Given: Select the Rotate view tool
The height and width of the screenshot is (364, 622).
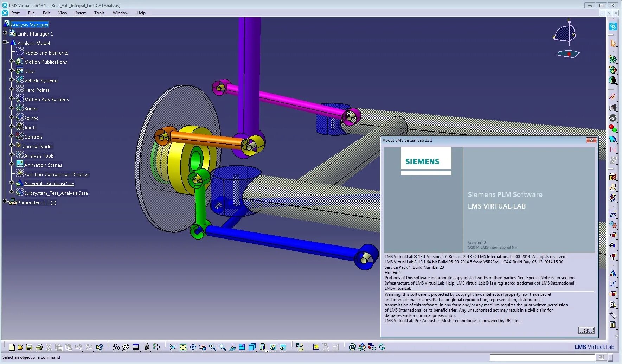Looking at the screenshot, I should (x=203, y=347).
